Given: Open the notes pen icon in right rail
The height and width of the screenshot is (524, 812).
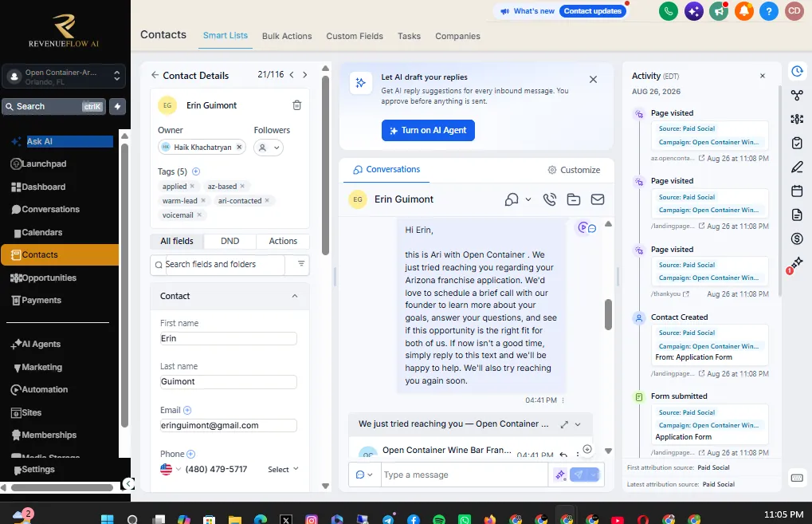Looking at the screenshot, I should pyautogui.click(x=797, y=167).
